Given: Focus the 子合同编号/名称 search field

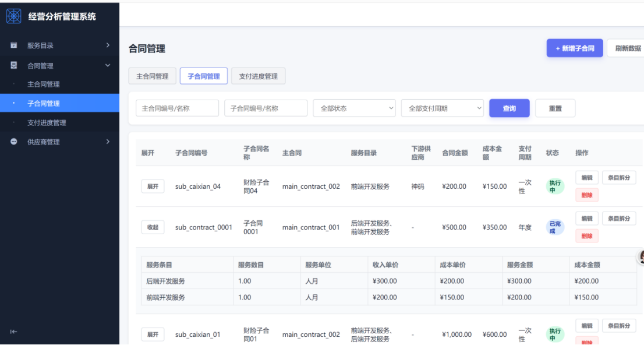Looking at the screenshot, I should click(266, 108).
